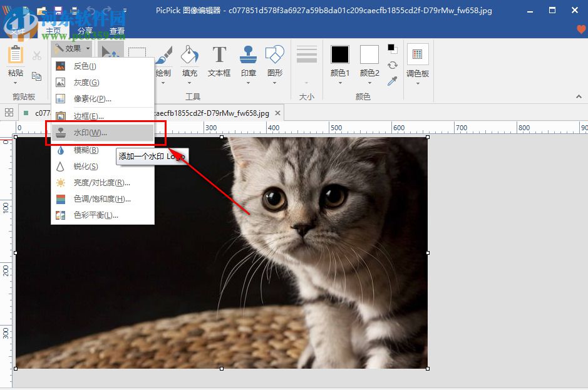Click the Cut scissors icon
588x390 pixels.
[x=37, y=56]
